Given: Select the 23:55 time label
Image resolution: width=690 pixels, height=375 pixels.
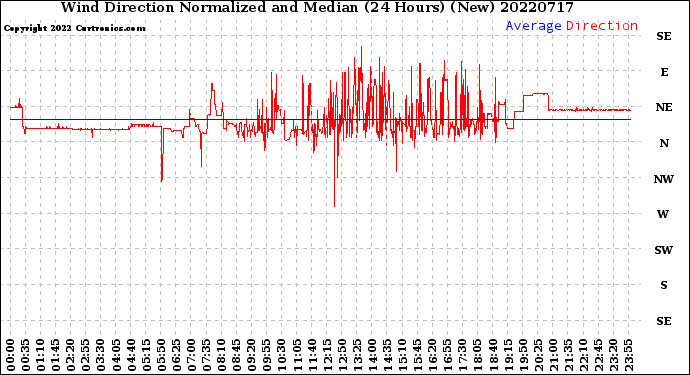Looking at the screenshot, I should point(628,355).
